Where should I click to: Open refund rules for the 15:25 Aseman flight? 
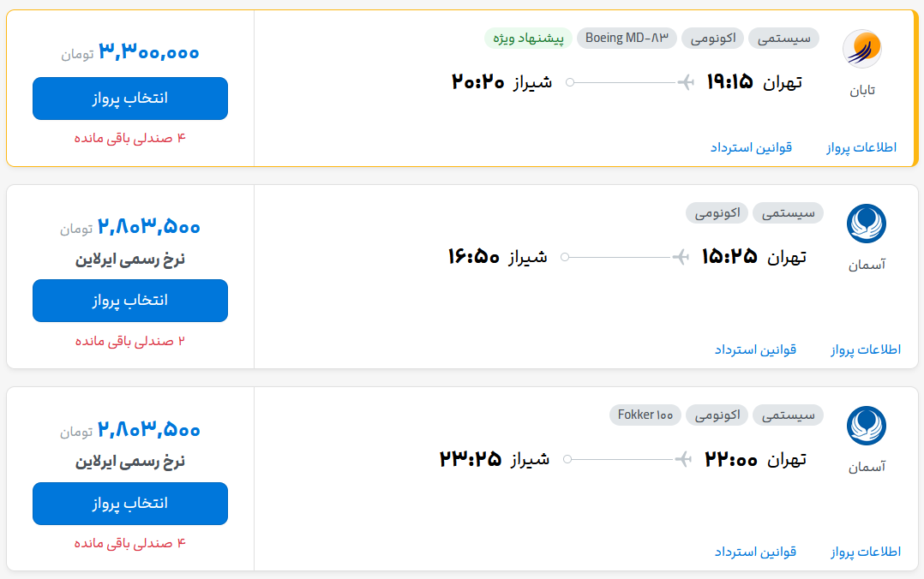[x=755, y=349]
